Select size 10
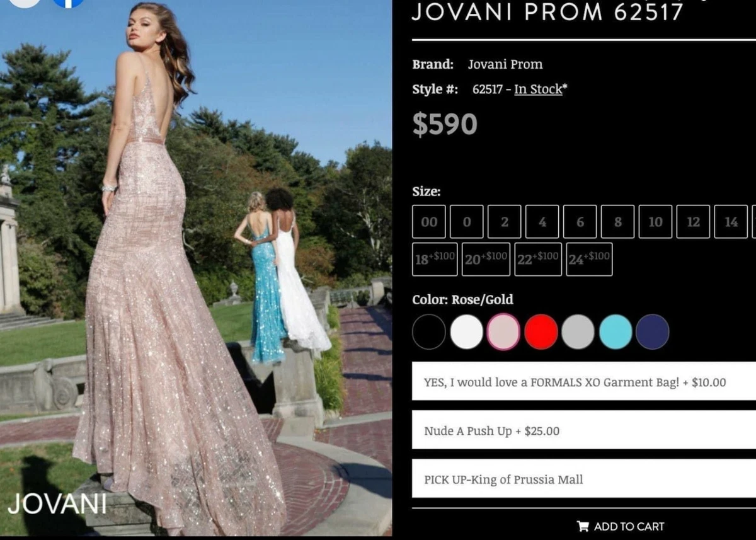 point(656,222)
